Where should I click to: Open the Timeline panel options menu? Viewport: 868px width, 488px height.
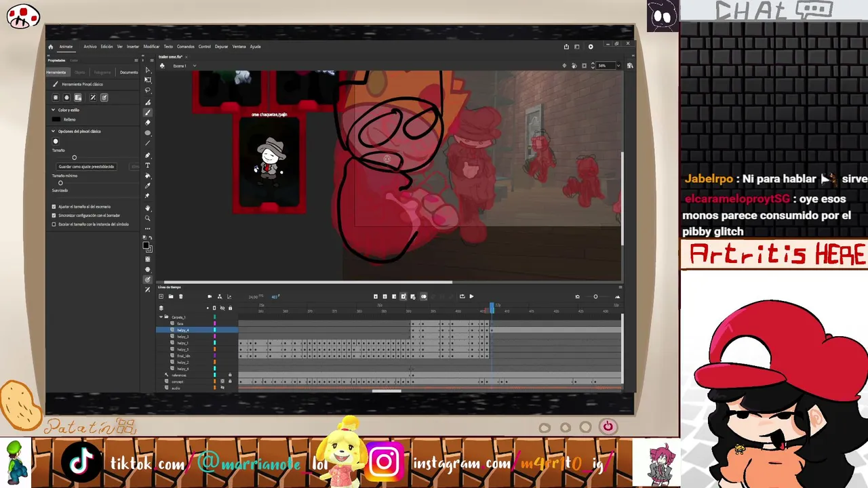(620, 287)
